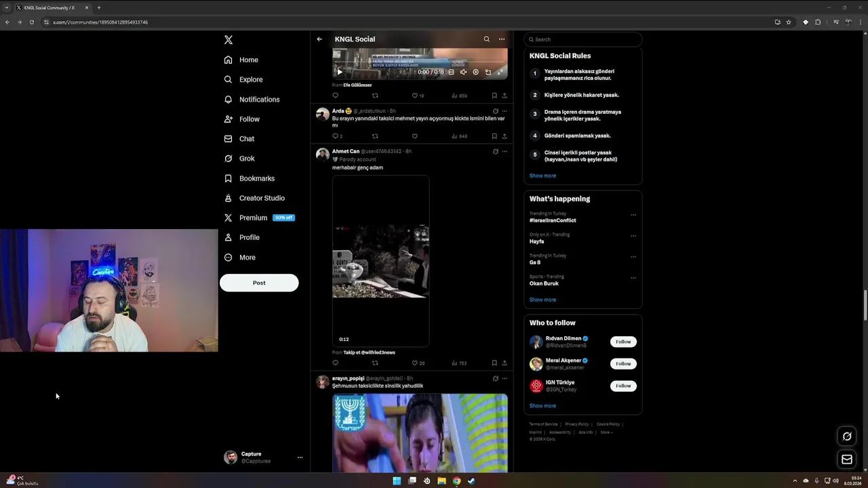Like Arda's post

click(x=415, y=136)
